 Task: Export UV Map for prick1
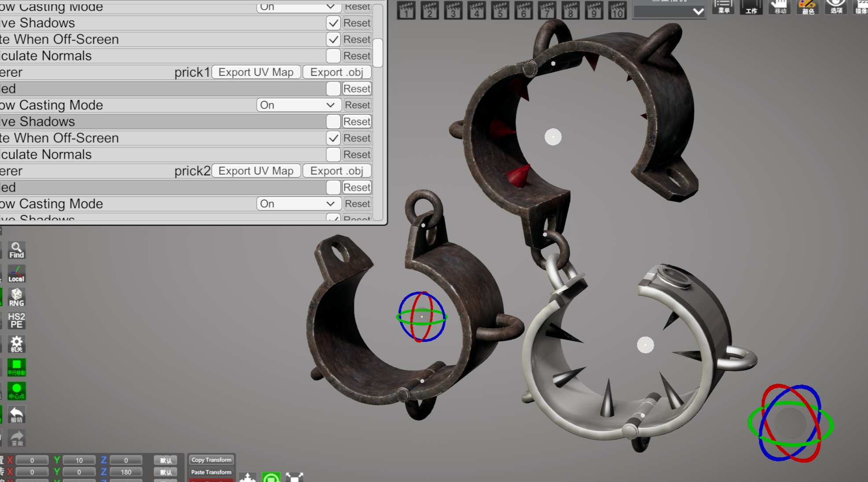coord(256,72)
